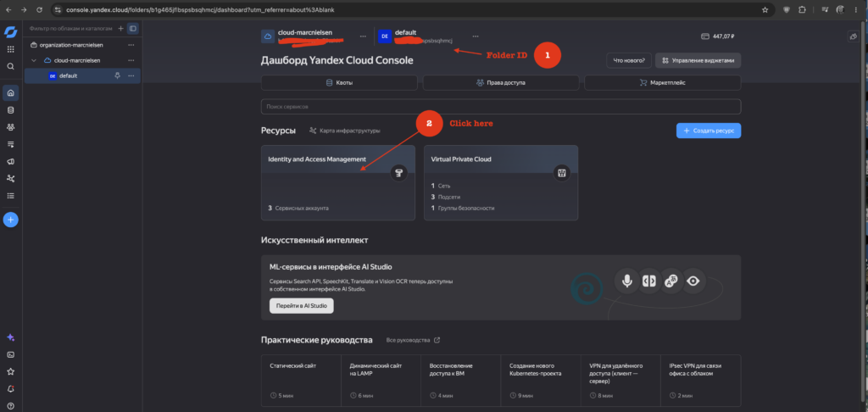Open the users group icon in sidebar
868x412 pixels.
click(10, 127)
